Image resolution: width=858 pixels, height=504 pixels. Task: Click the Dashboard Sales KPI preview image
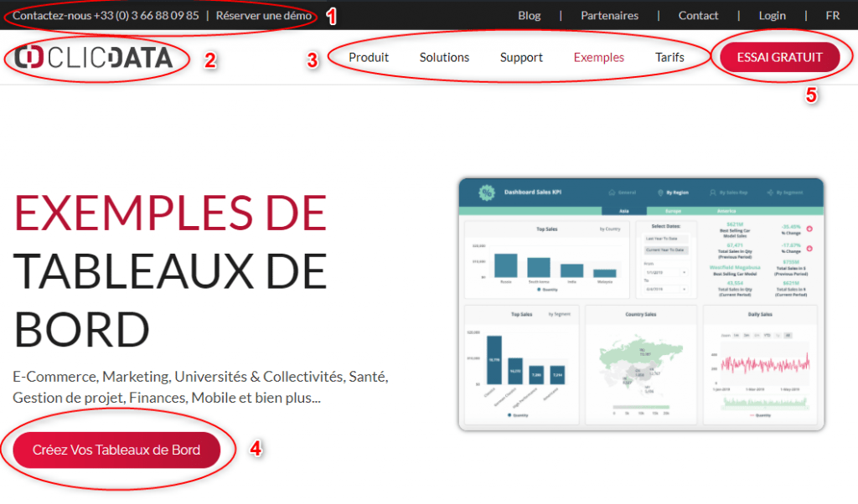pos(641,305)
